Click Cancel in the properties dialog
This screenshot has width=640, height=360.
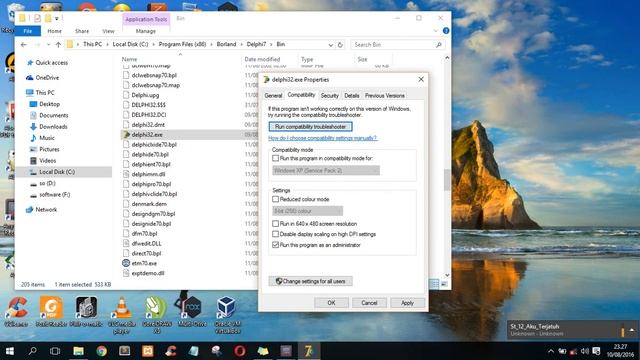coord(369,303)
